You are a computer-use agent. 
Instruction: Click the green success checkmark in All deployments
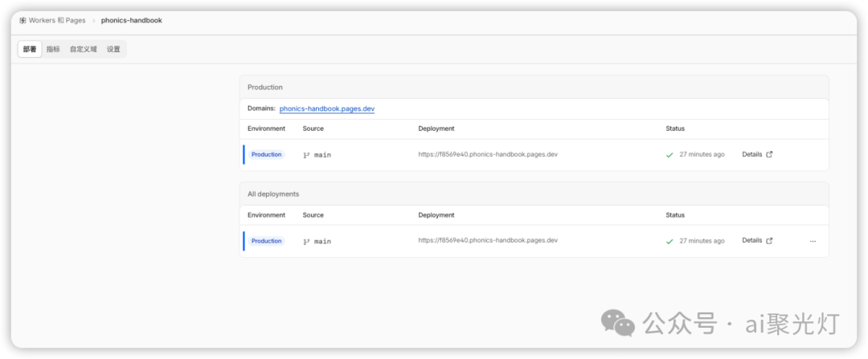point(669,242)
